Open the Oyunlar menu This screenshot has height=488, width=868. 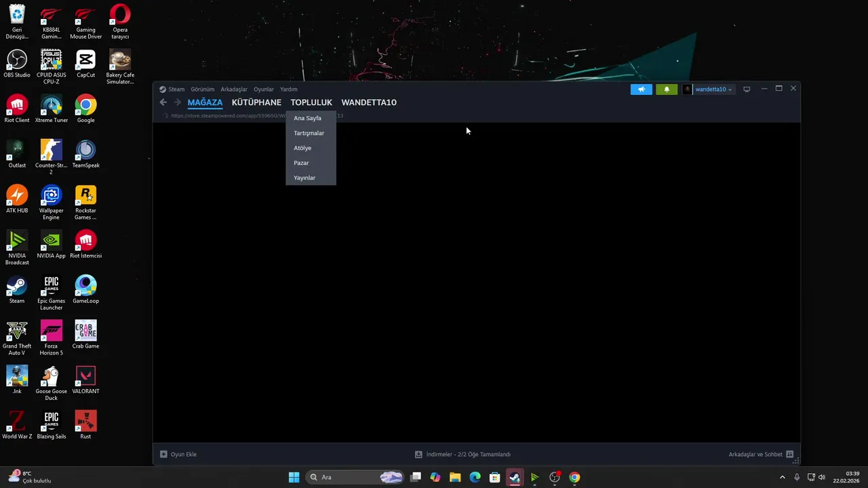(264, 89)
